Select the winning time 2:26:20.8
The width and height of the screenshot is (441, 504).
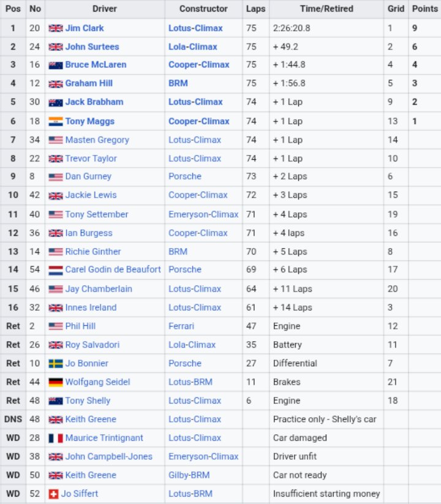click(x=292, y=28)
